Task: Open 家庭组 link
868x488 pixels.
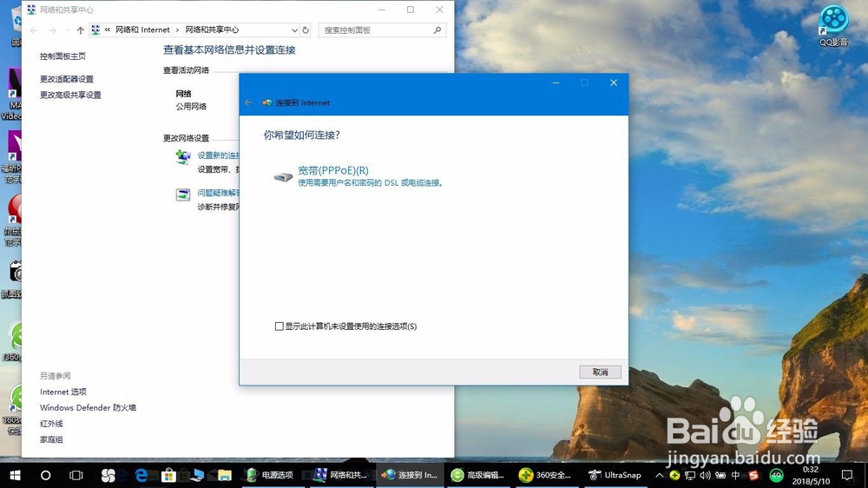Action: (51, 440)
